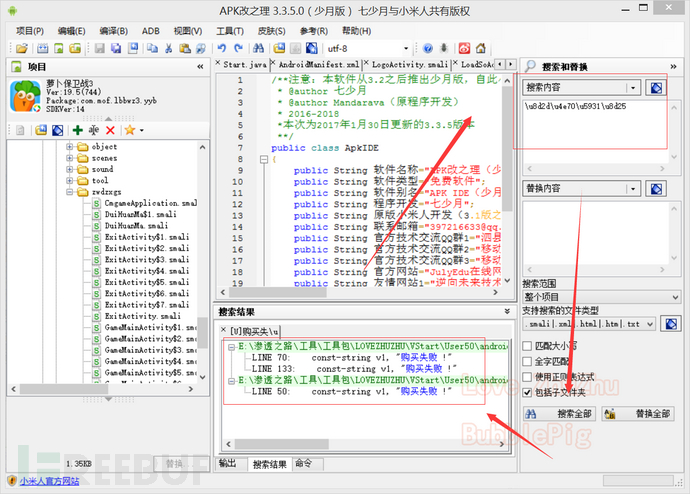The width and height of the screenshot is (690, 494).
Task: Uncheck the 包括子文件夹 checkbox
Action: point(527,392)
